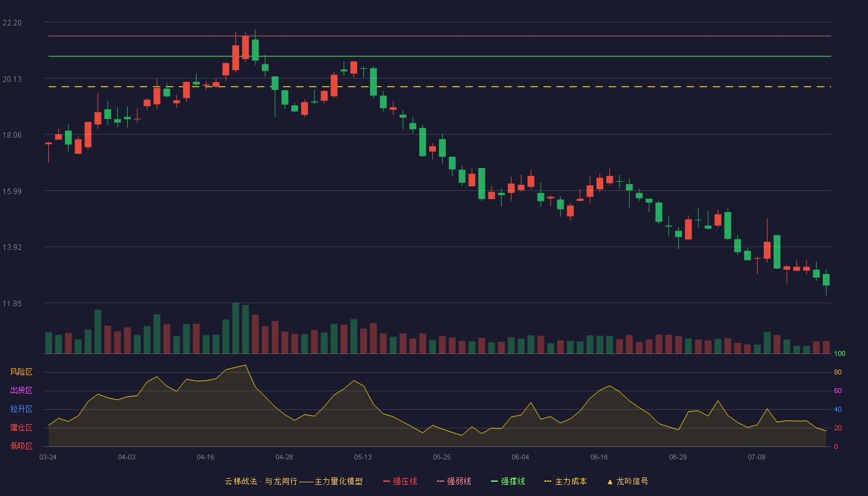
Task: Click the pink dotted line near chart top
Action: pyautogui.click(x=440, y=36)
